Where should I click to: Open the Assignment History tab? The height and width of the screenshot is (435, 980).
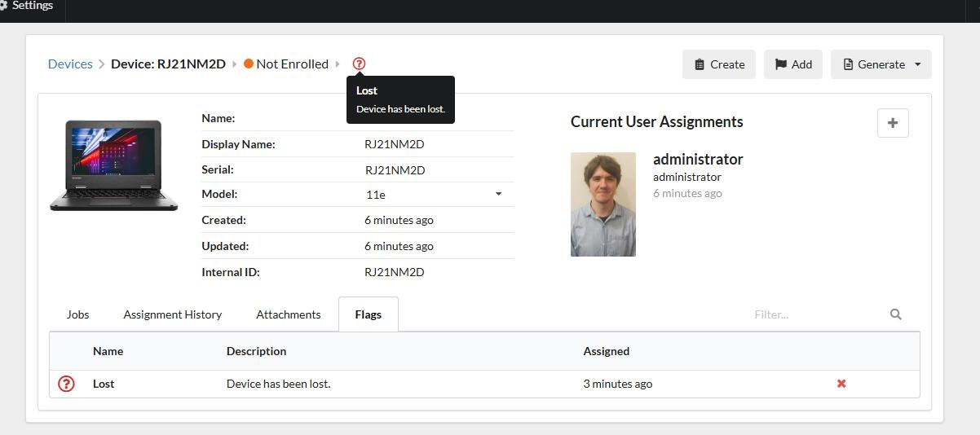tap(172, 314)
